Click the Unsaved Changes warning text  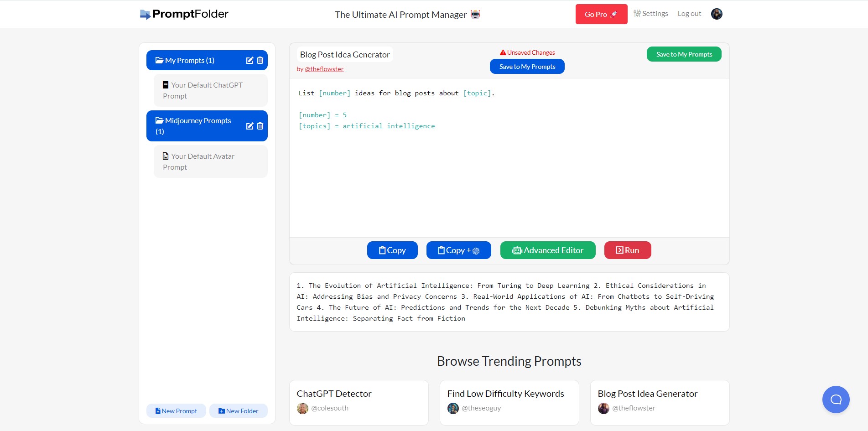(527, 52)
